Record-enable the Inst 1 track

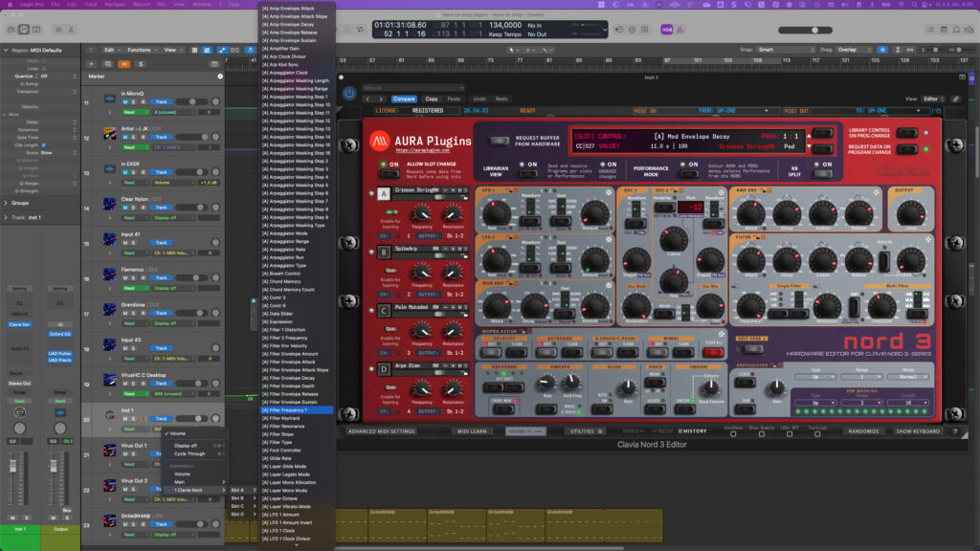point(143,416)
